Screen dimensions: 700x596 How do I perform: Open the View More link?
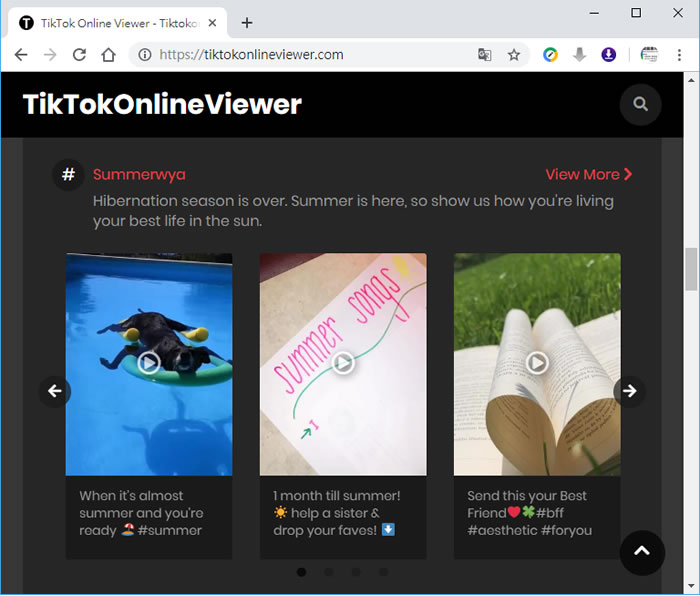coord(588,174)
